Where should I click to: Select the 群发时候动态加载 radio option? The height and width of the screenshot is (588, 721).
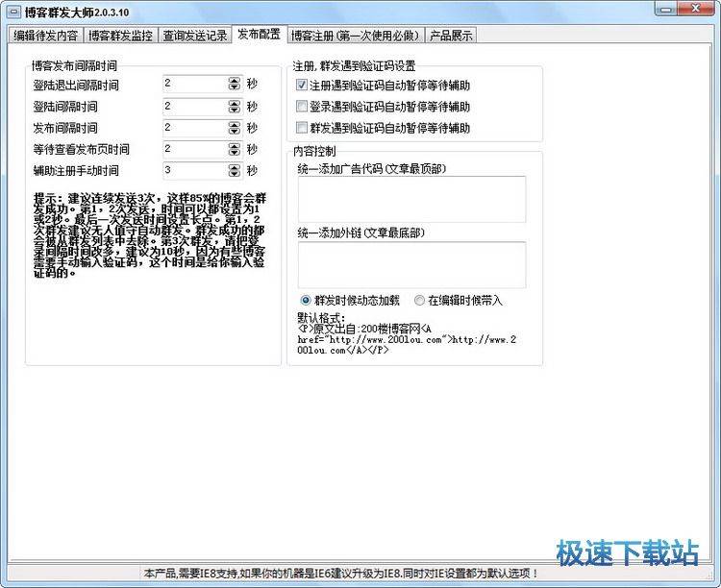[307, 300]
